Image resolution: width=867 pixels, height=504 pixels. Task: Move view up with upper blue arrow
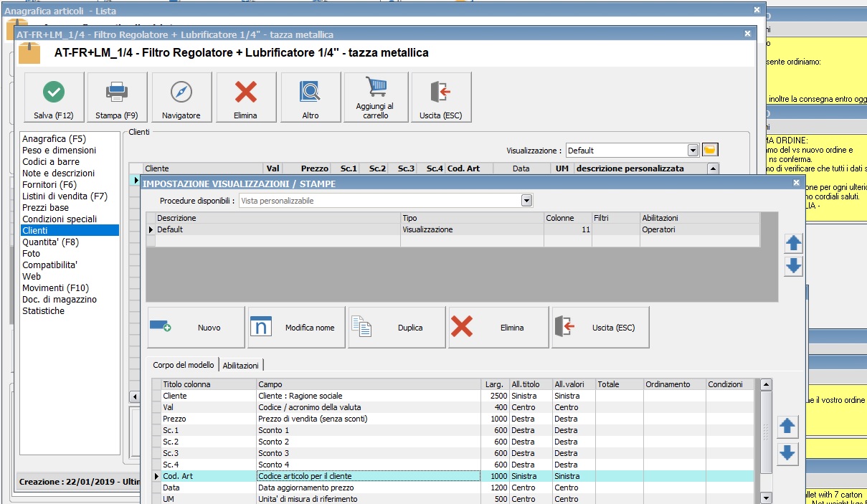[793, 243]
